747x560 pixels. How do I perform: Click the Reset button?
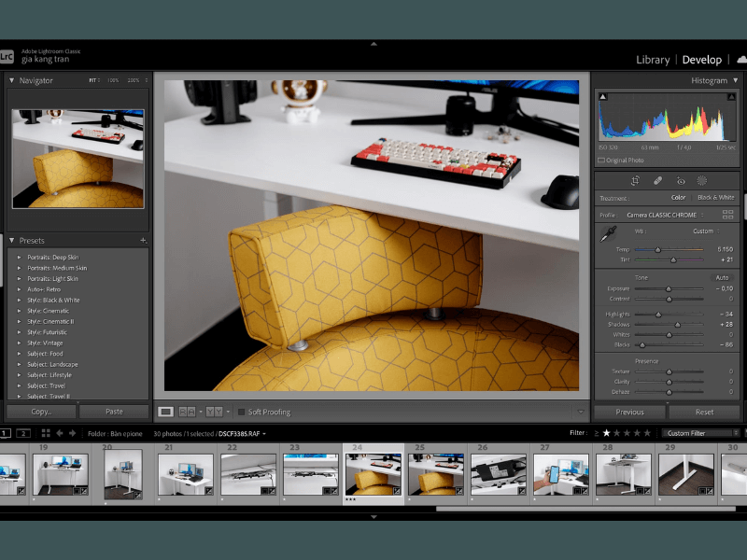click(x=704, y=412)
